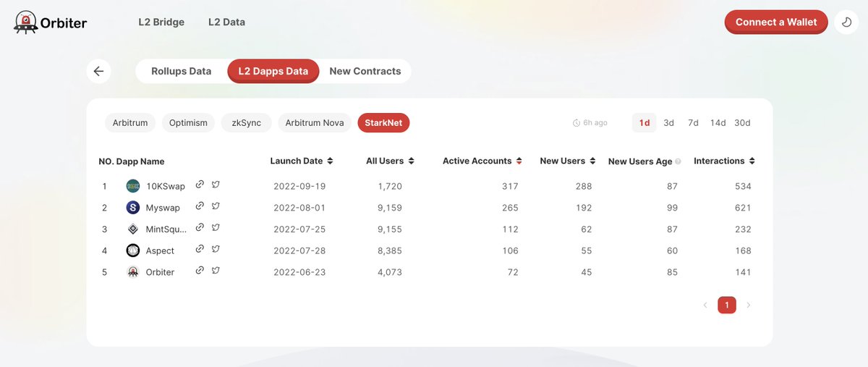Image resolution: width=868 pixels, height=367 pixels.
Task: Click the clock icon beside 6h ago
Action: pos(576,123)
